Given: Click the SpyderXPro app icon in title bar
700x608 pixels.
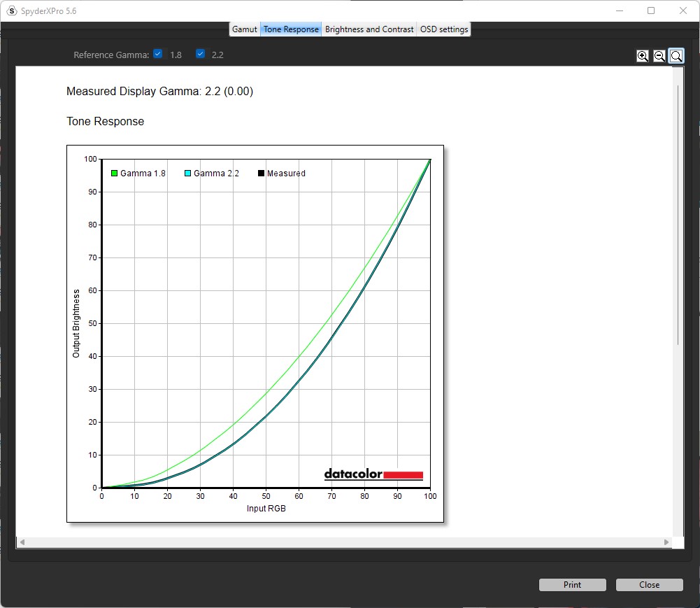Looking at the screenshot, I should point(11,10).
